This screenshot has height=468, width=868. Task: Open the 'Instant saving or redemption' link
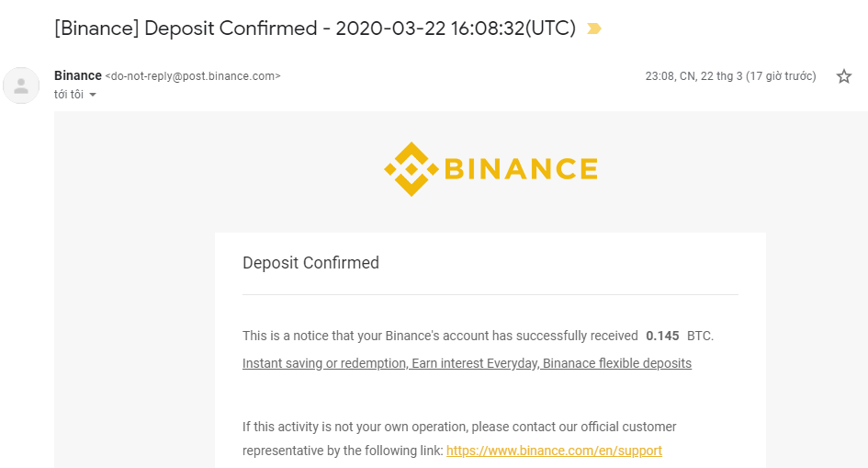click(467, 363)
